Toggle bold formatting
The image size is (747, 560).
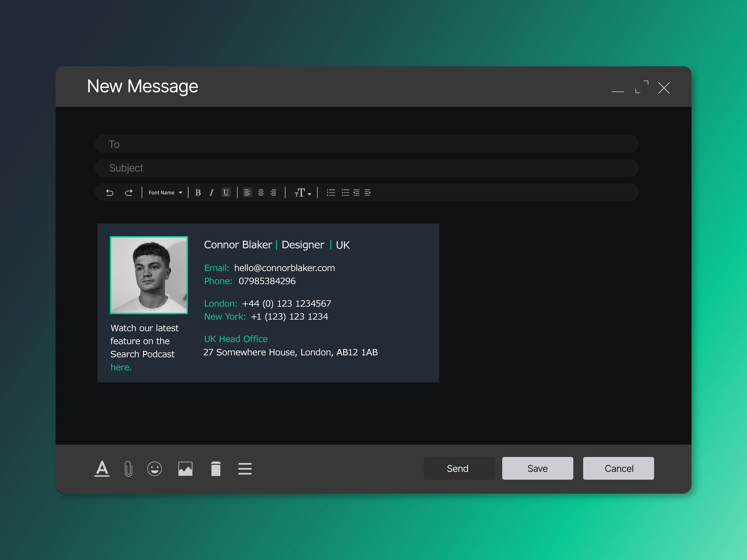[198, 192]
